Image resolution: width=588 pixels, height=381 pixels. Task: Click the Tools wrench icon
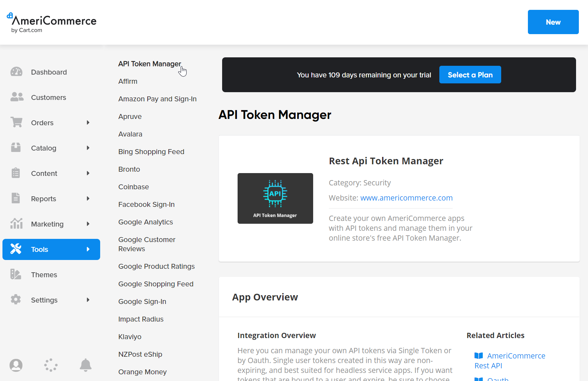pos(16,249)
